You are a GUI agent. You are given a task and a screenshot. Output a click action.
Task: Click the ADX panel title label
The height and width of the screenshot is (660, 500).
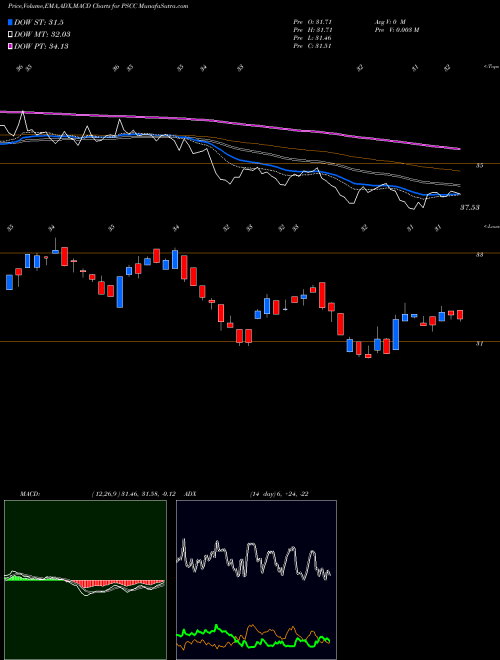pyautogui.click(x=190, y=494)
